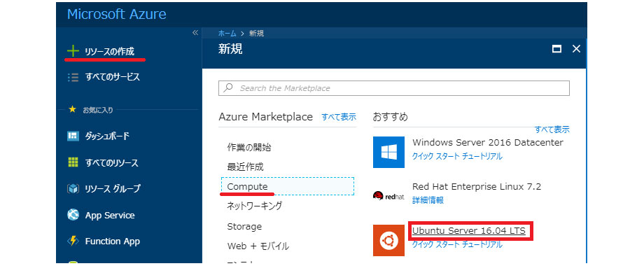Click the お気に入り star icon
644x266 pixels.
(x=72, y=110)
